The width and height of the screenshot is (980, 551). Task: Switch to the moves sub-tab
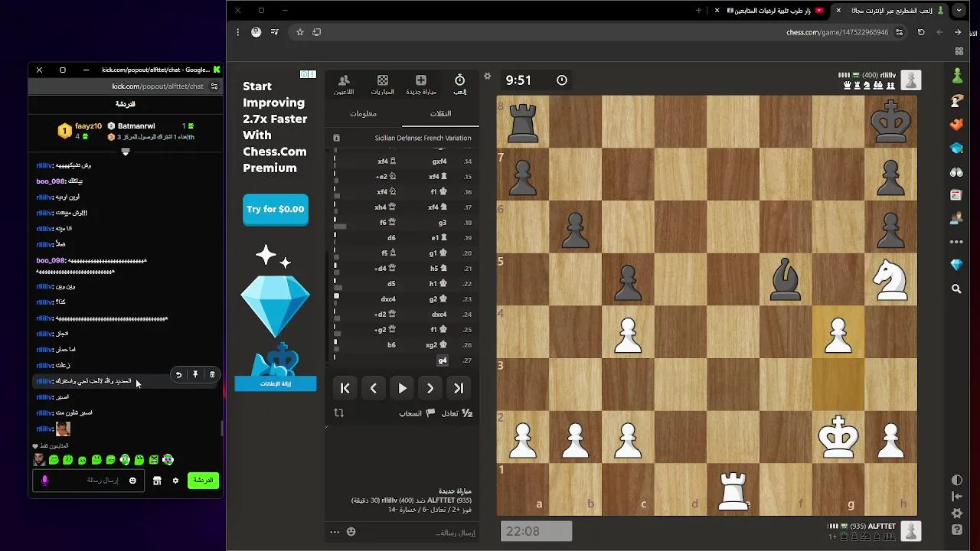pos(440,113)
